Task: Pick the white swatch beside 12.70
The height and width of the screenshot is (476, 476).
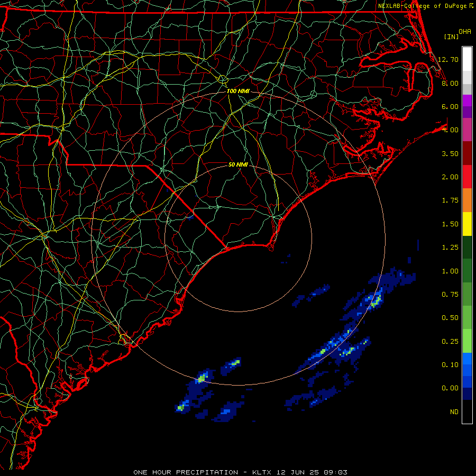Action: tap(467, 59)
